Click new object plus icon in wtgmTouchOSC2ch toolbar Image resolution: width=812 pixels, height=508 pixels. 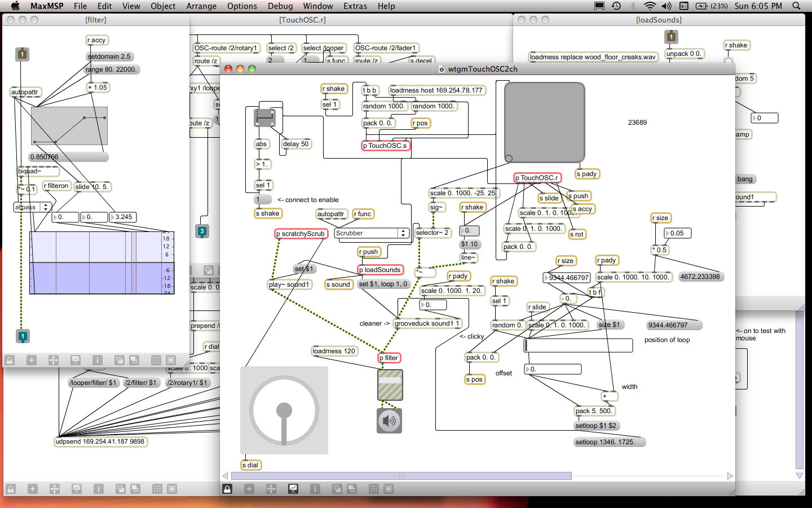click(x=249, y=489)
